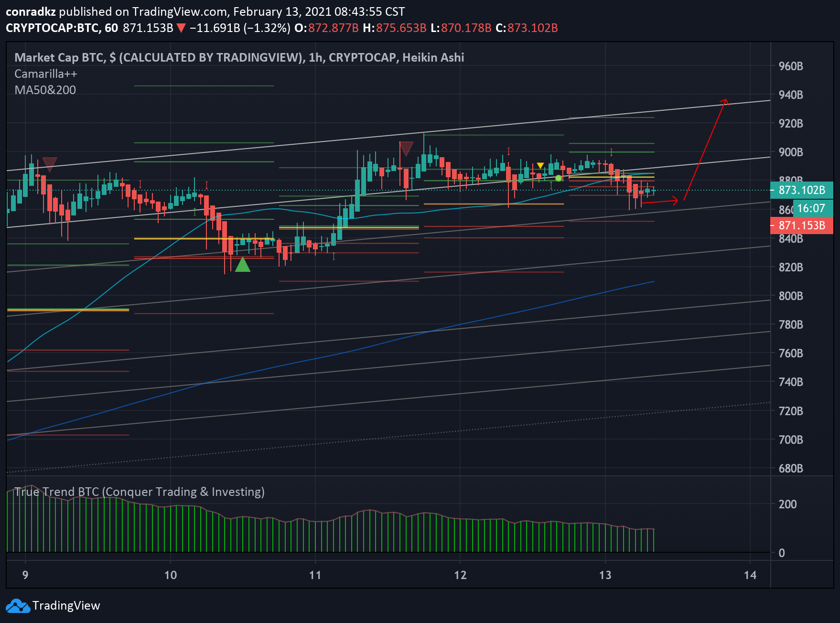
Task: Click the 940B price axis label
Action: (791, 95)
